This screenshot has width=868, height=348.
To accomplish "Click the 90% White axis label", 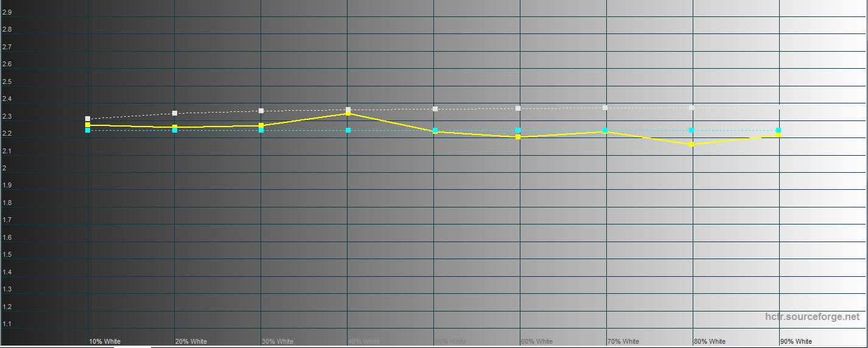I will (x=796, y=341).
